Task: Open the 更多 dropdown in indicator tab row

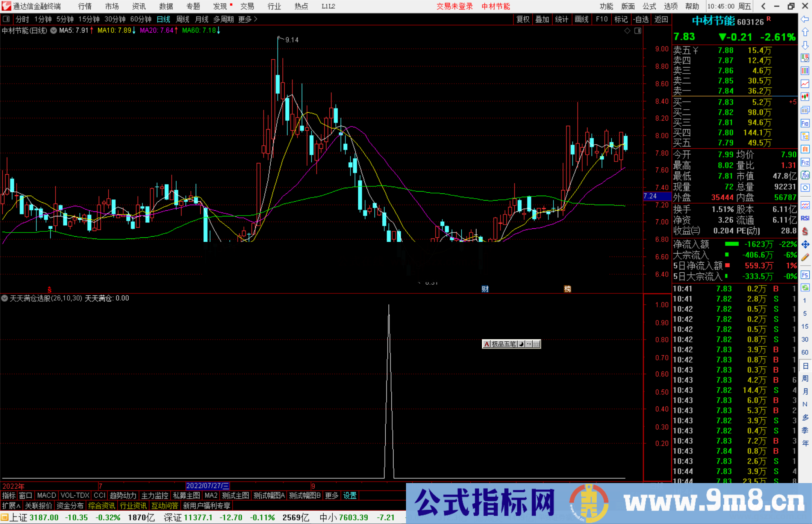Action: click(331, 495)
